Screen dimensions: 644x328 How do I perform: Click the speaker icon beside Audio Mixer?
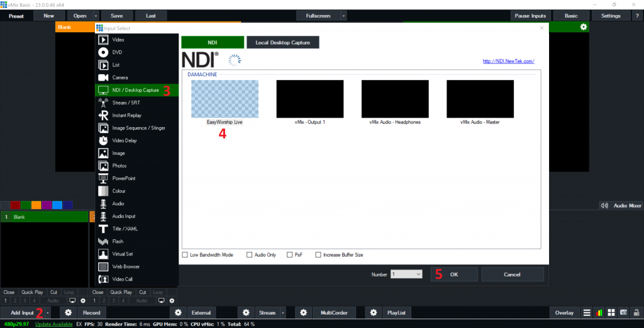[x=604, y=205]
